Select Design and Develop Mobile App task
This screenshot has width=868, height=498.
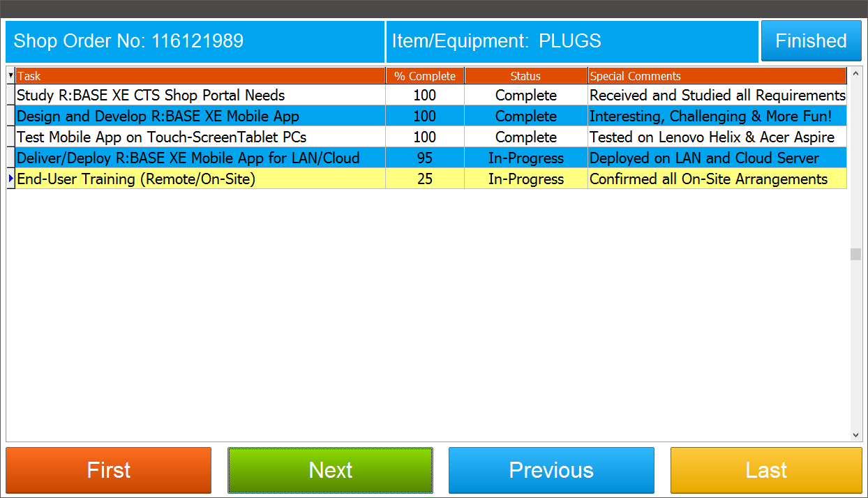click(158, 116)
